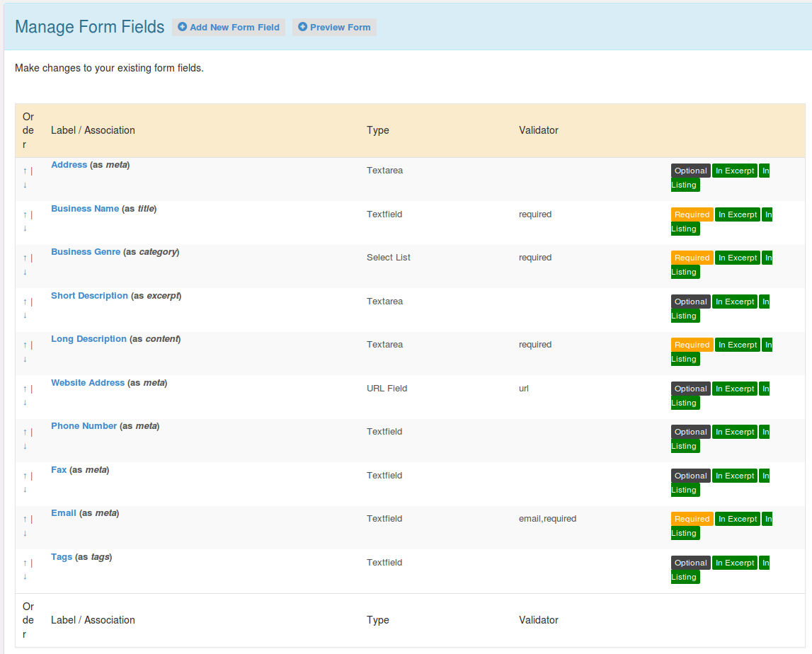Open the Preview Form button

click(334, 28)
